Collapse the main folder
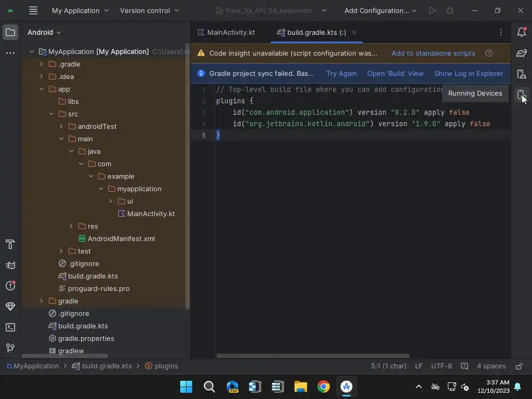The width and height of the screenshot is (532, 399). pyautogui.click(x=61, y=139)
